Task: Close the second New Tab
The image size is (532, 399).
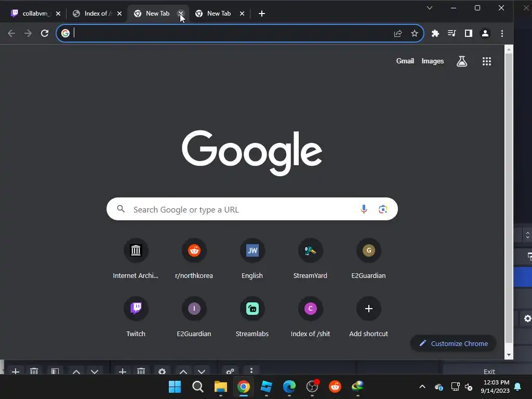Action: coord(242,14)
